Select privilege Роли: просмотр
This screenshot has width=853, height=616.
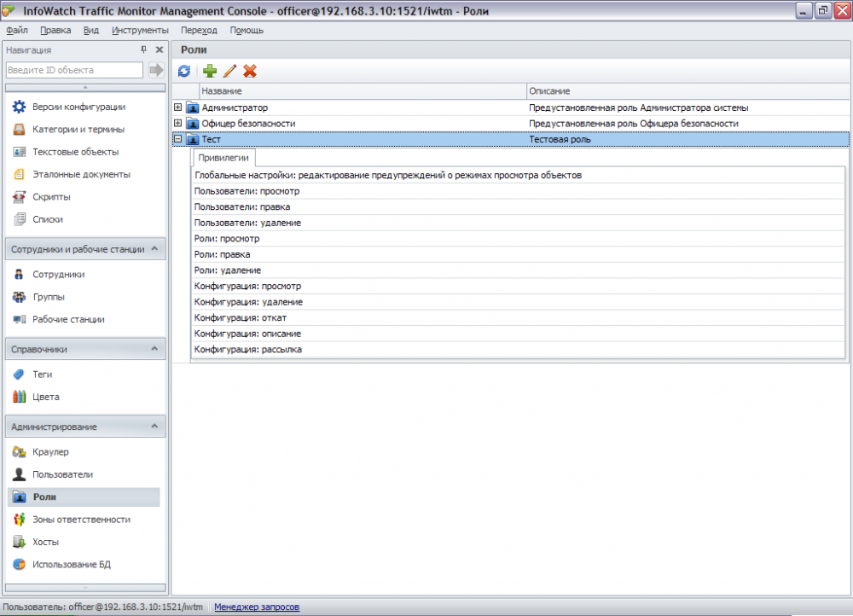[518, 238]
